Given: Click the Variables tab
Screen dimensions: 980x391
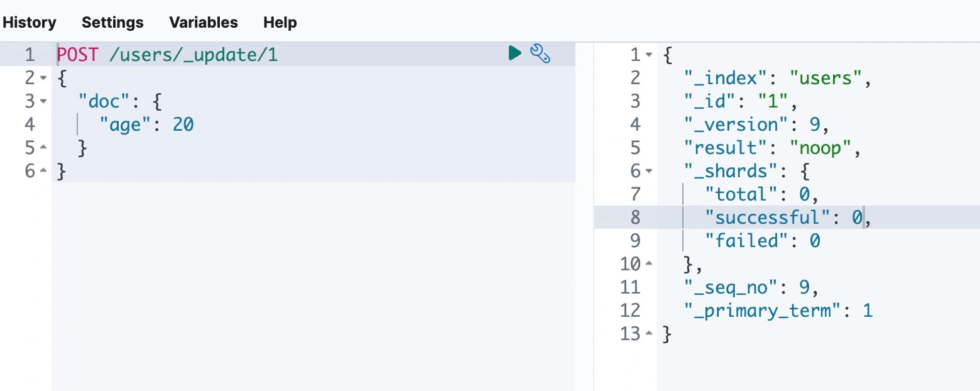Looking at the screenshot, I should (204, 23).
